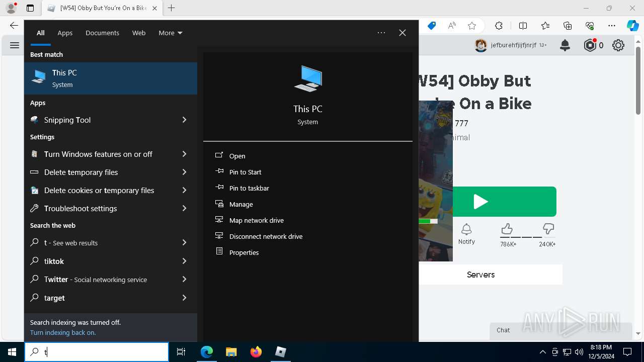
Task: Open File Explorer from the taskbar
Action: point(231,352)
